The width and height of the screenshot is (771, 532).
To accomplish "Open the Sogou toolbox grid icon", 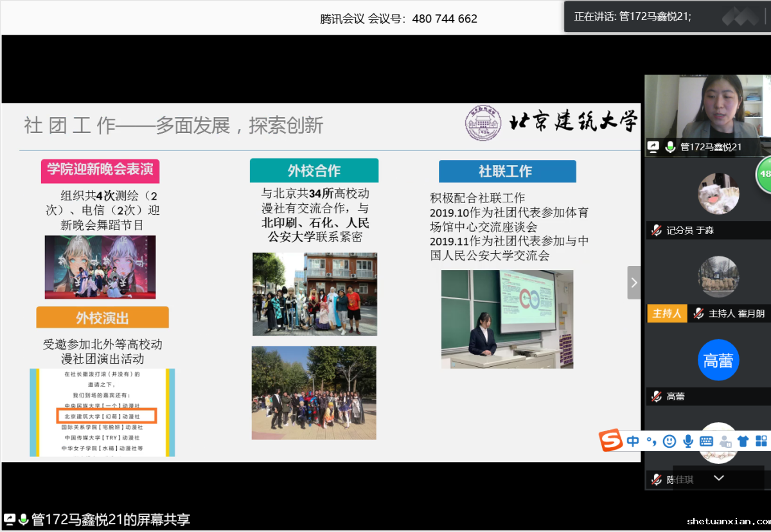I will coord(761,441).
